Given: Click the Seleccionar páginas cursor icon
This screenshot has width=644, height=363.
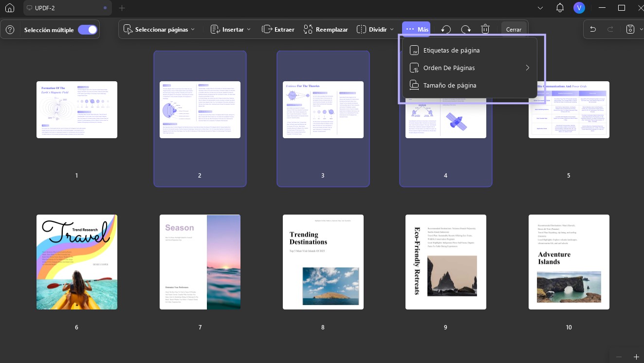Looking at the screenshot, I should pyautogui.click(x=128, y=30).
